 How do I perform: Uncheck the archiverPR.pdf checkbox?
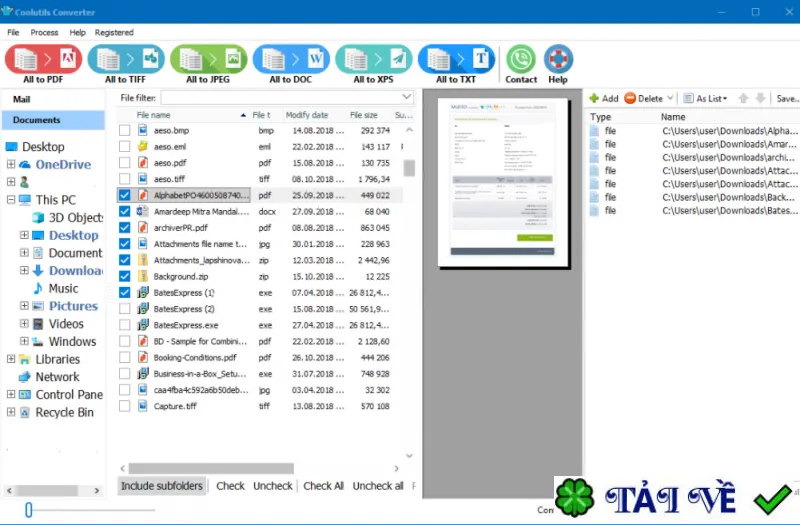point(124,228)
